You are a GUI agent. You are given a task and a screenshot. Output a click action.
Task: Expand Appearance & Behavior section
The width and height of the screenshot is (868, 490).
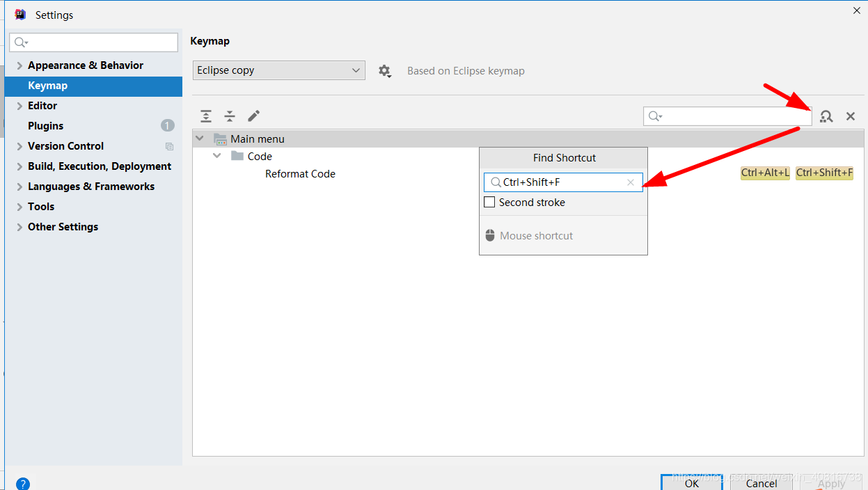[19, 65]
